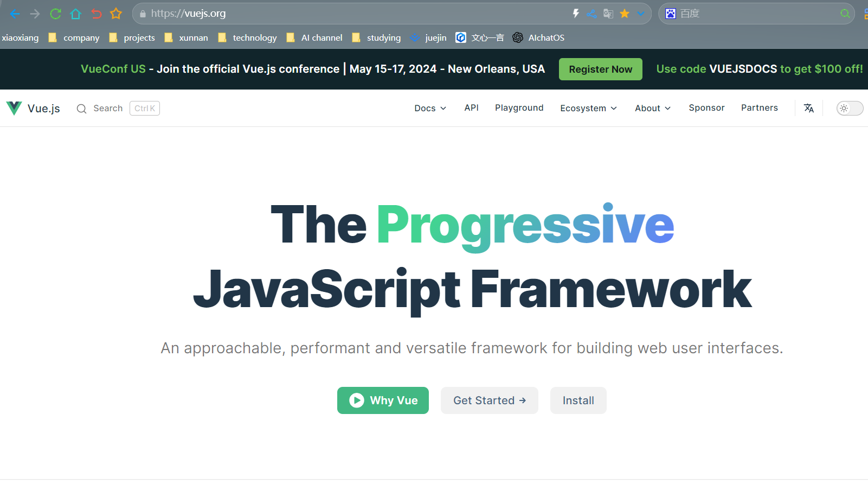Click the green search magnifier in Baidu box
This screenshot has height=484, width=868.
pos(845,14)
